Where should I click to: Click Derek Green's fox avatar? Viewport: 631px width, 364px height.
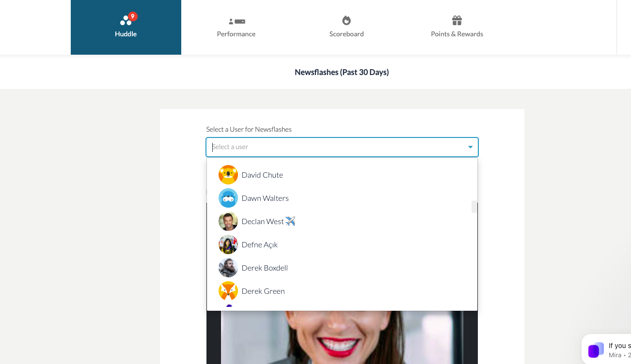click(228, 291)
